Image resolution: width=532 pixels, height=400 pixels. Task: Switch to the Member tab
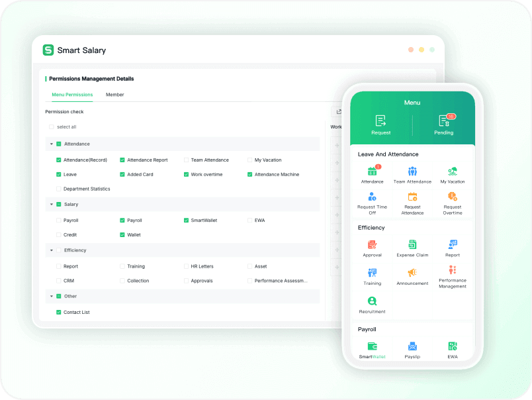coord(114,95)
